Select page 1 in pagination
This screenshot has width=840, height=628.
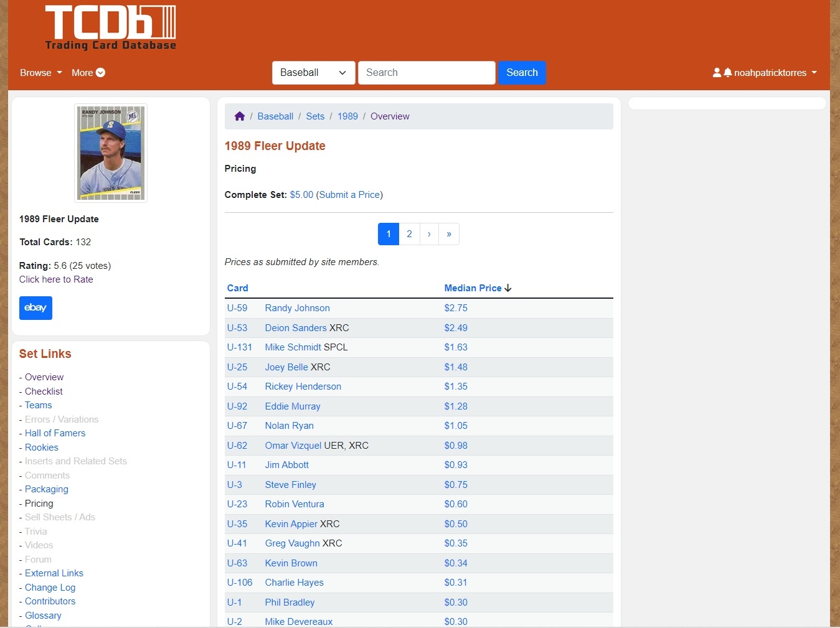pos(389,234)
